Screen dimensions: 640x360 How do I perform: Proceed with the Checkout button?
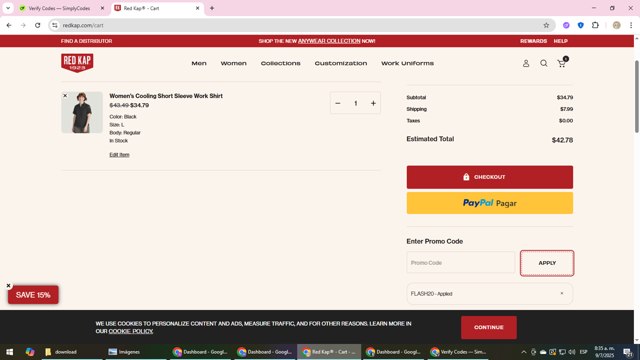coord(489,177)
